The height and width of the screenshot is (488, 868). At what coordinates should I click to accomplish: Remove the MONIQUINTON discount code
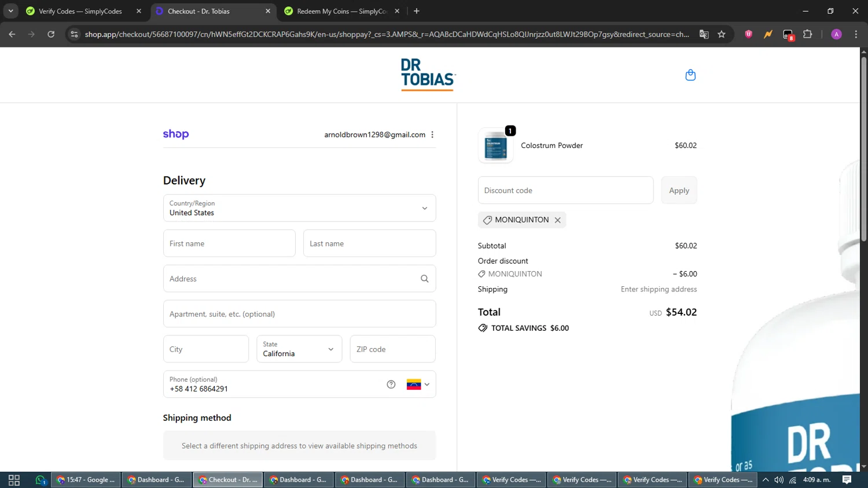click(558, 220)
